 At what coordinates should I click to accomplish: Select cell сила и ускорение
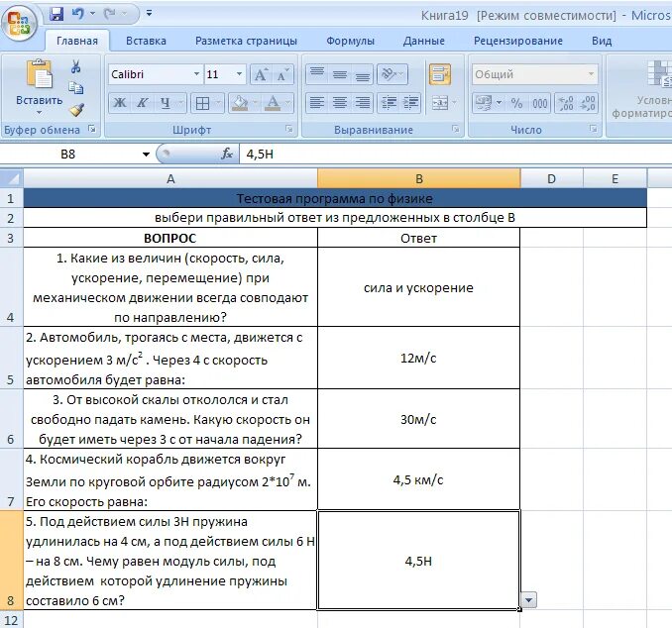[x=418, y=287]
